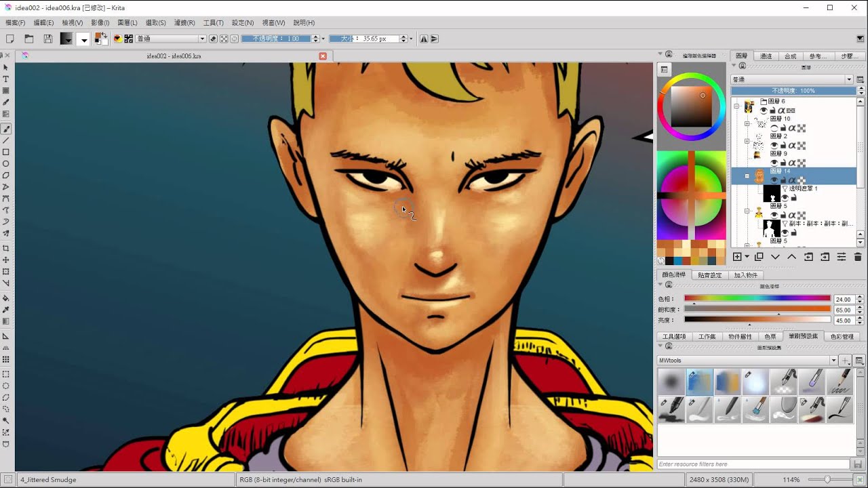Image resolution: width=868 pixels, height=488 pixels.
Task: Select the Line tool
Action: click(x=6, y=140)
